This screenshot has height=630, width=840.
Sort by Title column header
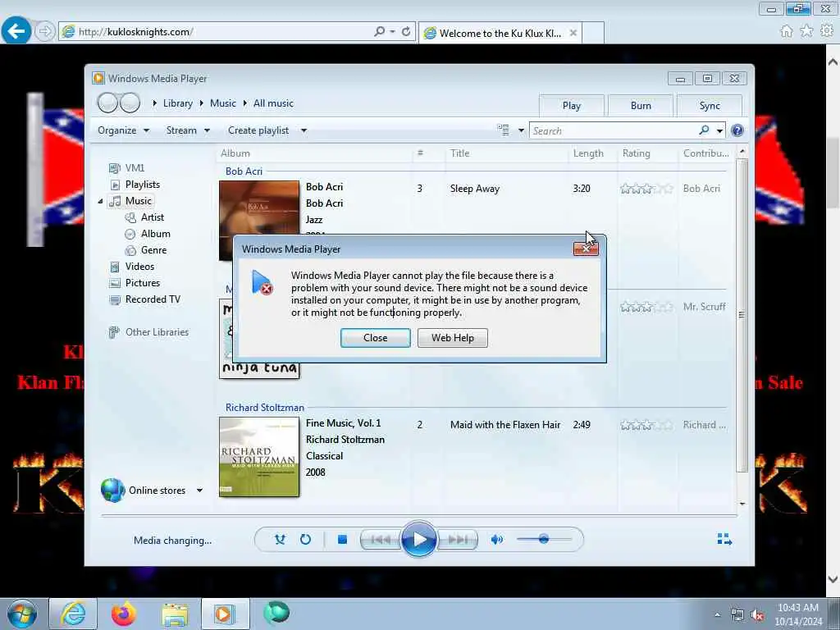click(506, 153)
